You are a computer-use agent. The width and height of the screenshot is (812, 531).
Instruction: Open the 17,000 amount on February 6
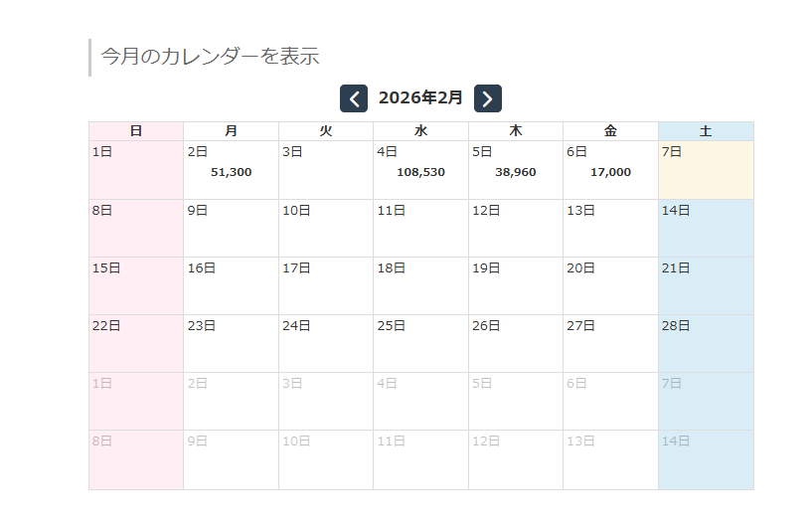610,172
